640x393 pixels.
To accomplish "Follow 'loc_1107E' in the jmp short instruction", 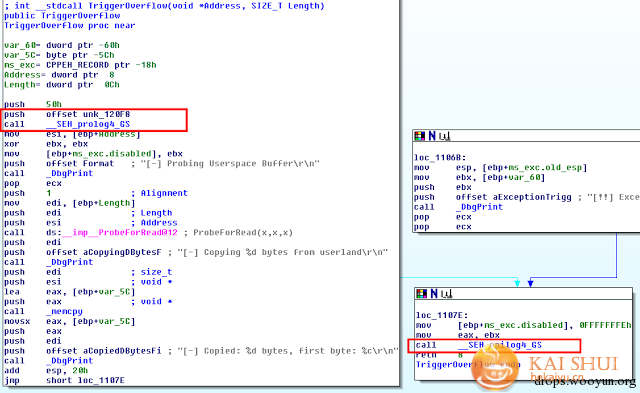I will (101, 380).
